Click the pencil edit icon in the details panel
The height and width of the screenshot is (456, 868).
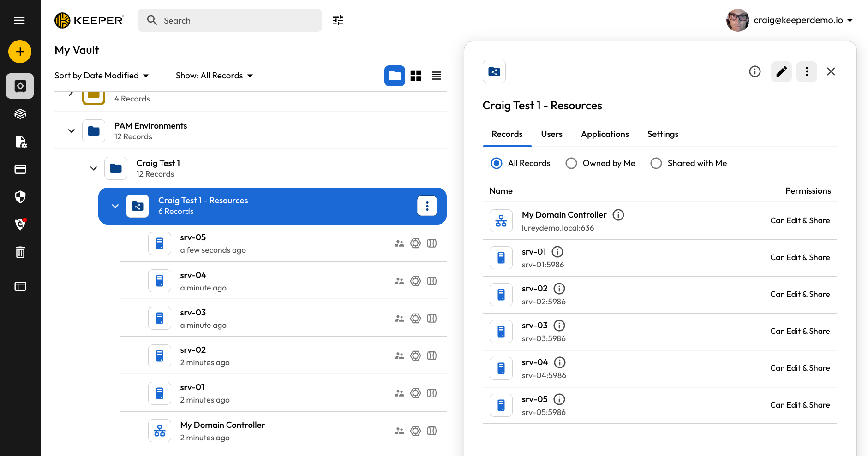click(x=781, y=71)
